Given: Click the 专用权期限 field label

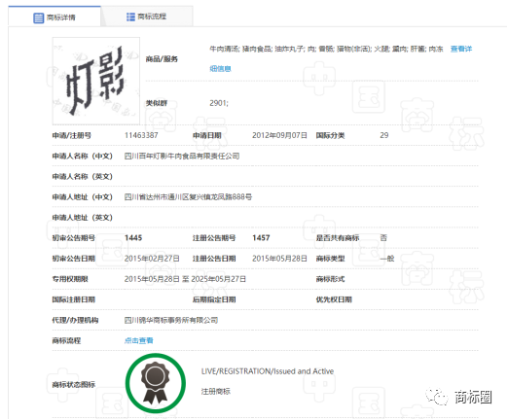Looking at the screenshot, I should click(x=70, y=279).
